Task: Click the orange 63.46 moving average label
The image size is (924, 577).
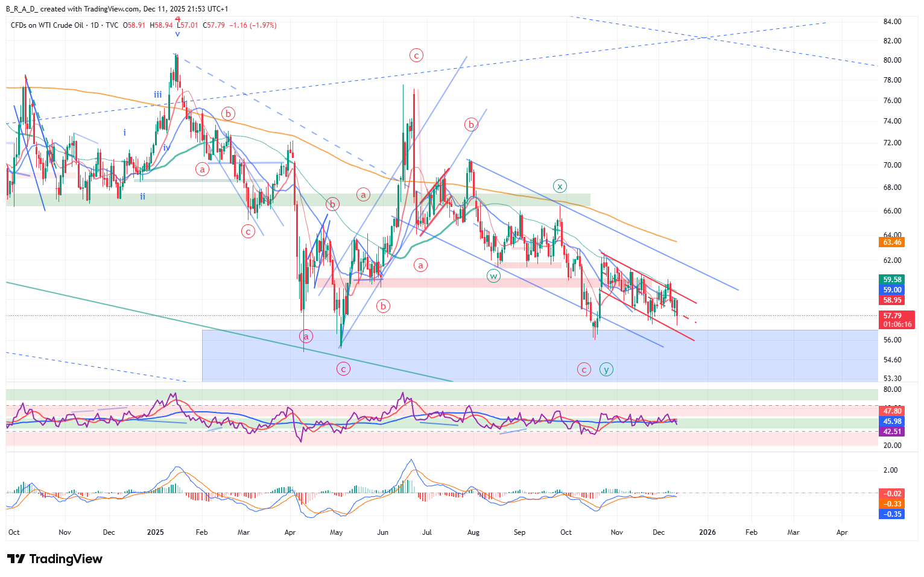Action: (892, 242)
